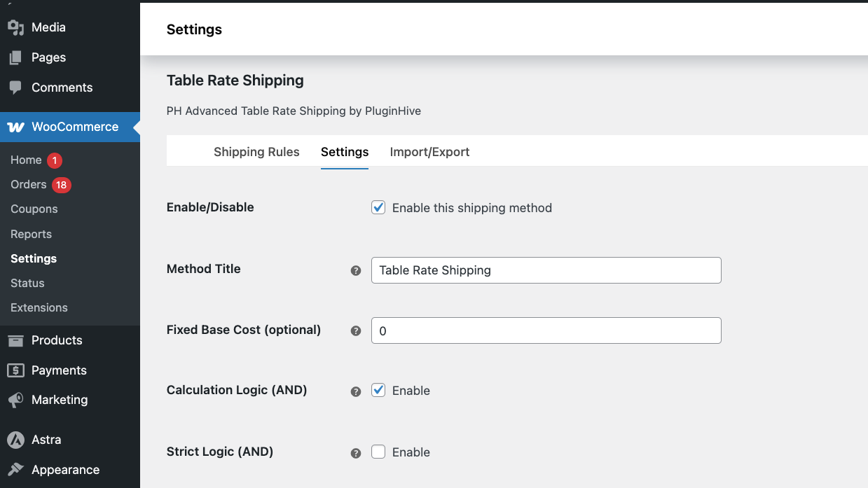868x488 pixels.
Task: Enable the Strict Logic (AND) checkbox
Action: point(378,452)
